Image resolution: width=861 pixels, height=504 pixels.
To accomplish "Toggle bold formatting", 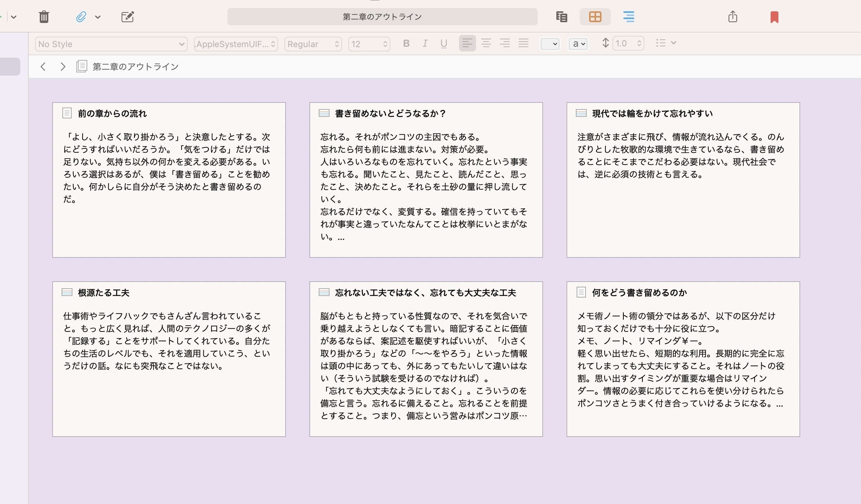I will [406, 44].
